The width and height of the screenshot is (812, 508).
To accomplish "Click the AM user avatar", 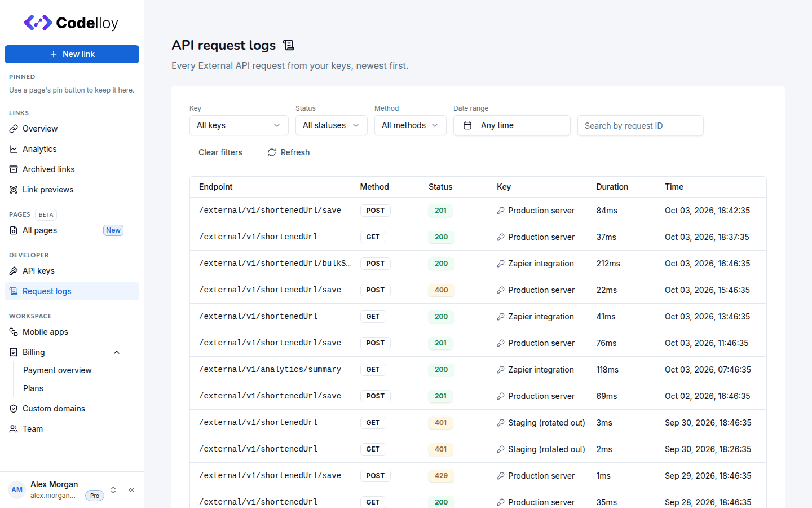I will click(17, 490).
